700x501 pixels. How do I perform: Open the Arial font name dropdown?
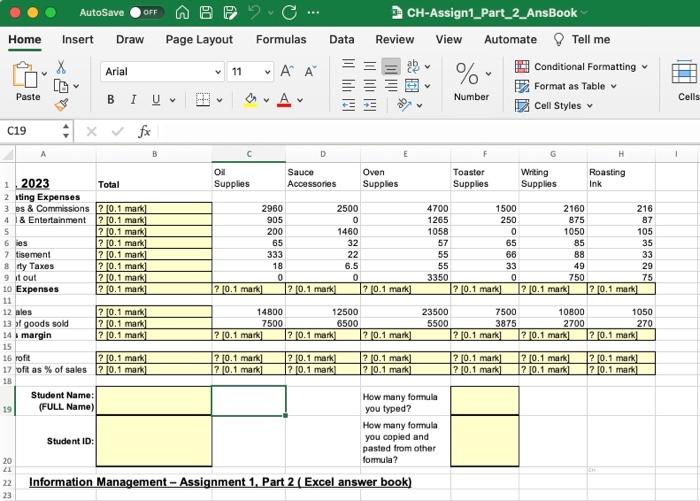coord(218,72)
